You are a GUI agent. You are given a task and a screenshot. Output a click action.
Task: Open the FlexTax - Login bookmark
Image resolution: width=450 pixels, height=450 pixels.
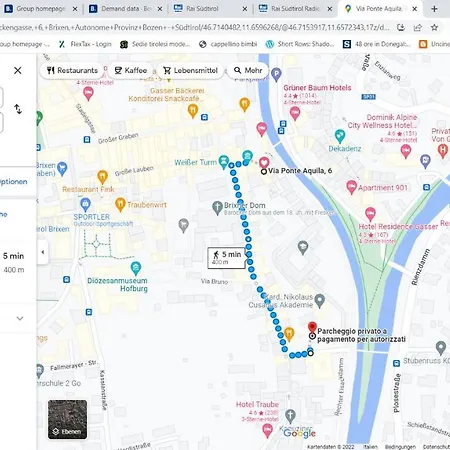click(x=85, y=44)
